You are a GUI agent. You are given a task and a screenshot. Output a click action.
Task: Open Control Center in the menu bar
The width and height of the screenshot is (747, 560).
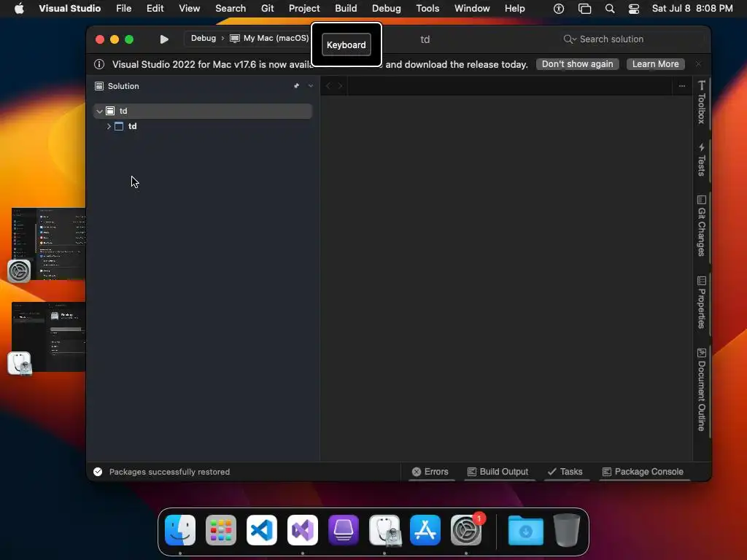634,9
